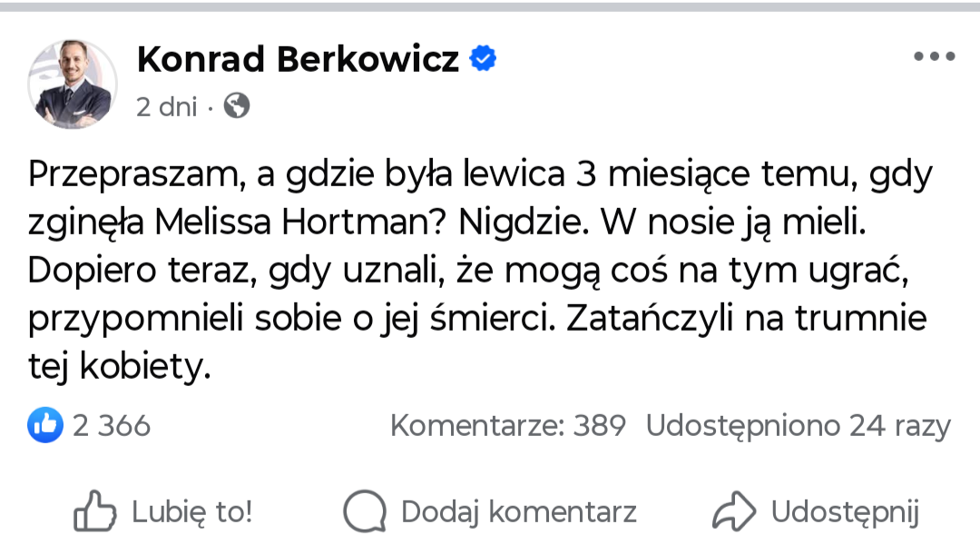Image resolution: width=980 pixels, height=554 pixels.
Task: Open Konrad Berkowicz's profile picture
Action: pyautogui.click(x=73, y=84)
